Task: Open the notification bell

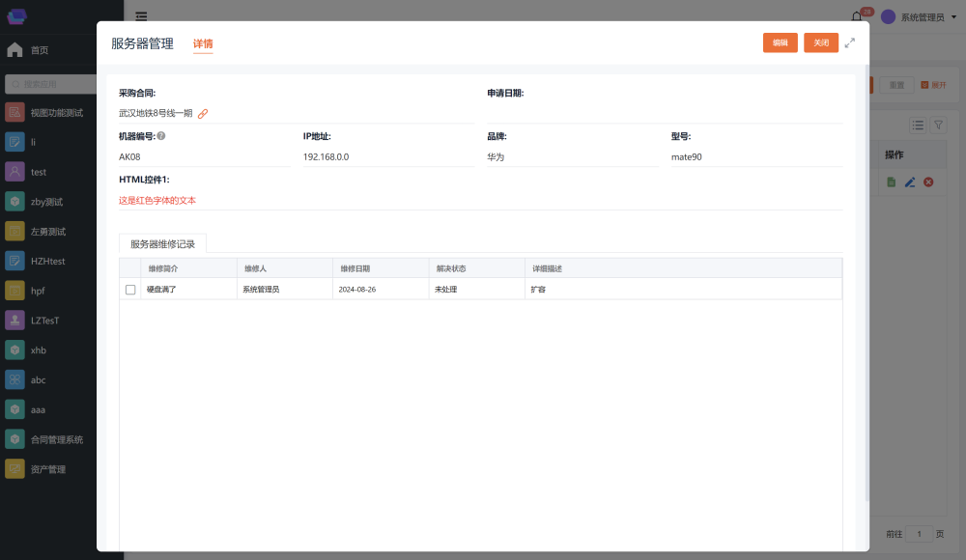Action: click(856, 17)
